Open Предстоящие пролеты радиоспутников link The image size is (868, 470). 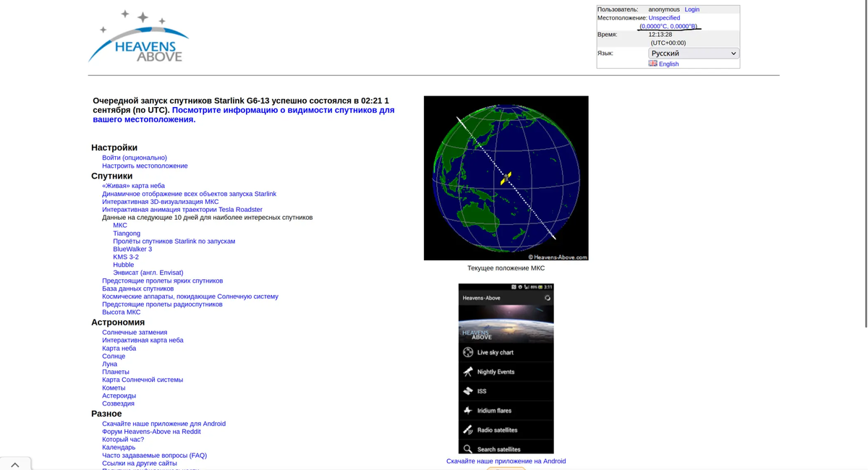coord(162,304)
